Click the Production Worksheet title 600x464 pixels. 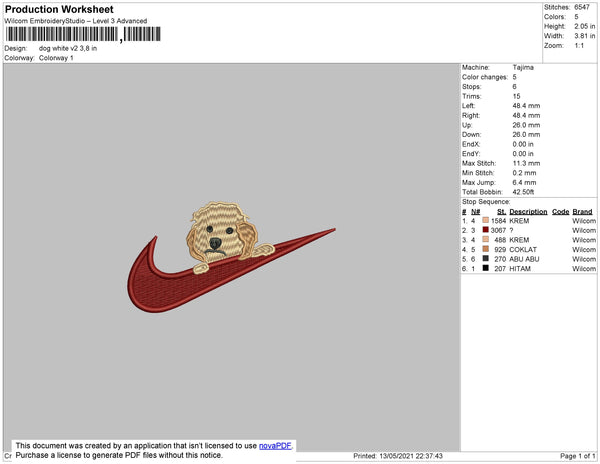(x=59, y=9)
